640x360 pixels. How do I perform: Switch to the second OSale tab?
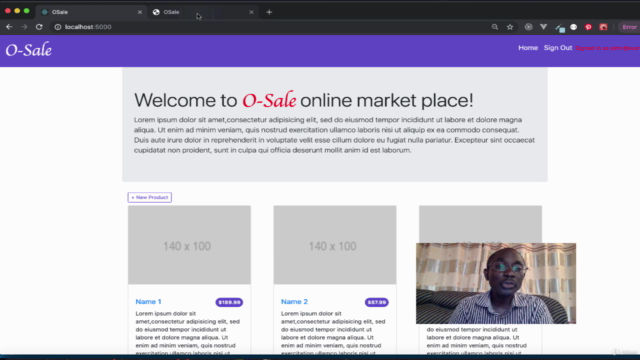tap(203, 12)
